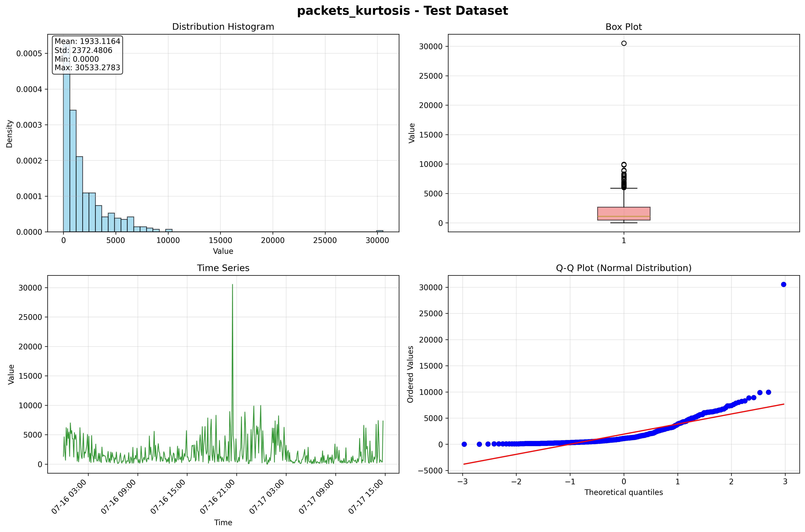This screenshot has width=805, height=532.
Task: Click the 'Theoretical quantiles' axis label
Action: (x=624, y=492)
